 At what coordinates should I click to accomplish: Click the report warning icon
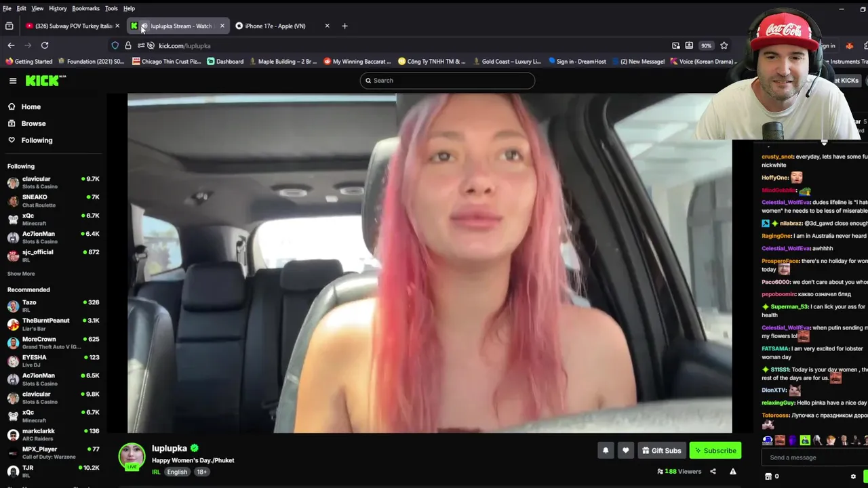(733, 471)
